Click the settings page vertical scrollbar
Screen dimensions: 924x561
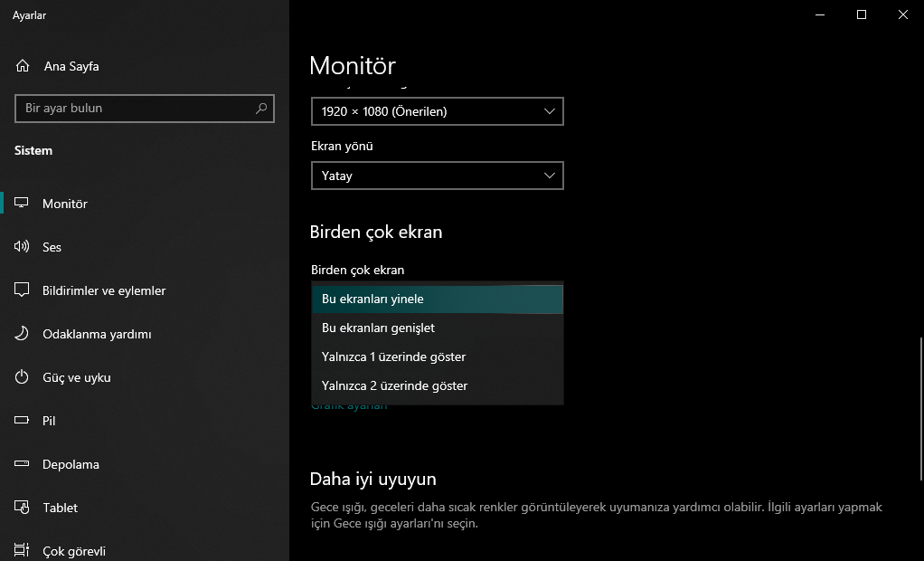tap(921, 409)
